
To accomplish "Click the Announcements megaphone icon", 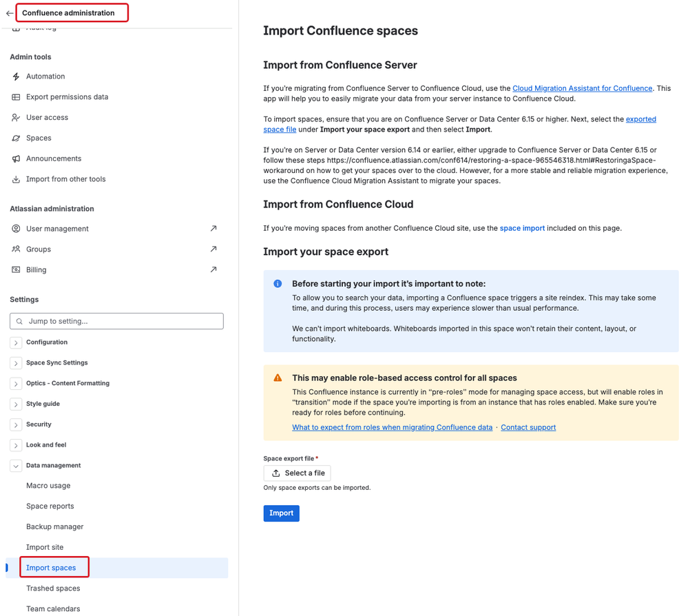I will click(x=16, y=159).
